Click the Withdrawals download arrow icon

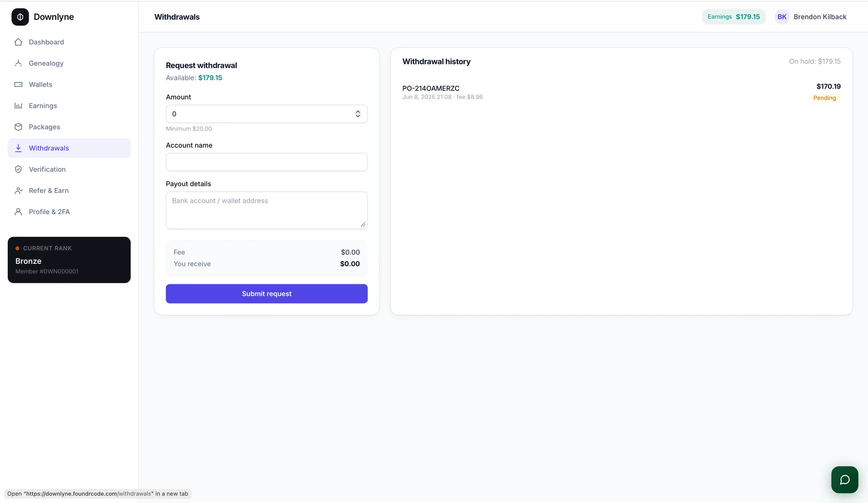18,148
